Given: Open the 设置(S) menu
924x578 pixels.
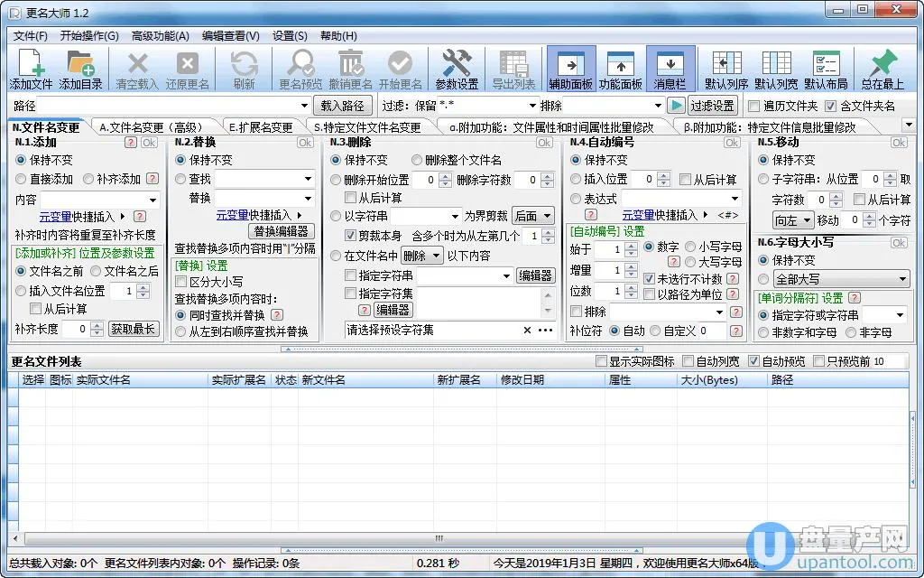Looking at the screenshot, I should pos(290,36).
